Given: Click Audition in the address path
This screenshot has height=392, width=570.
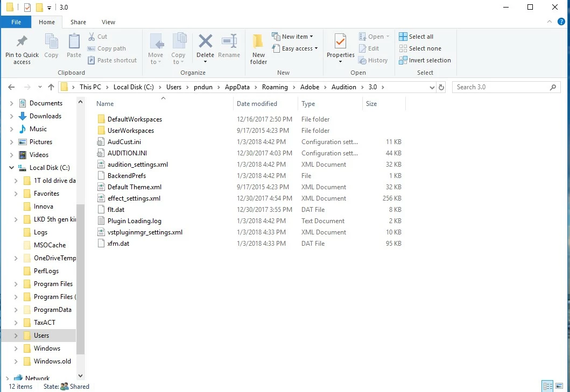Looking at the screenshot, I should (344, 87).
